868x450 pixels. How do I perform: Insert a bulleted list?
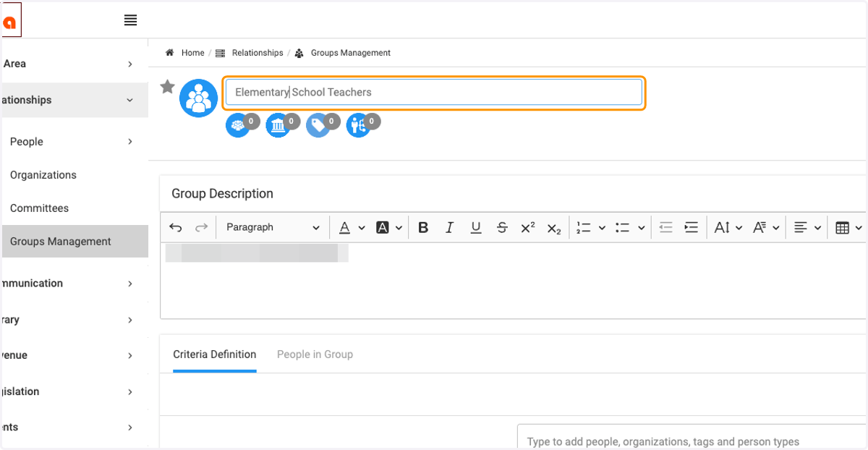point(623,227)
